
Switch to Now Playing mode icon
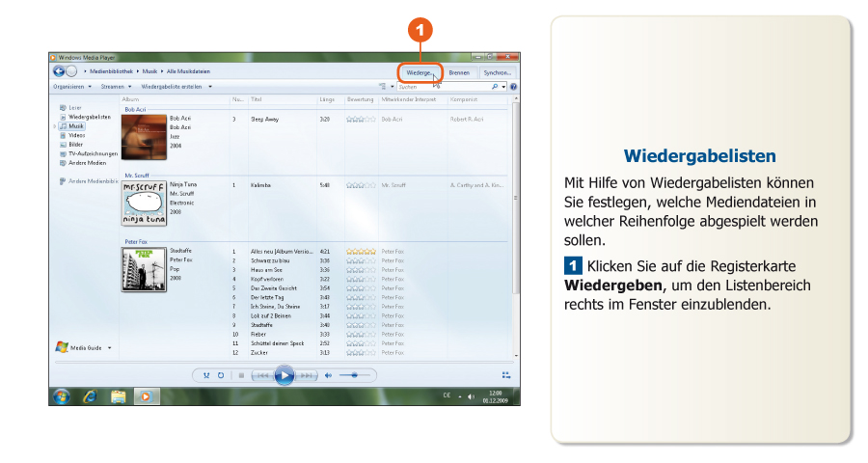pyautogui.click(x=505, y=375)
